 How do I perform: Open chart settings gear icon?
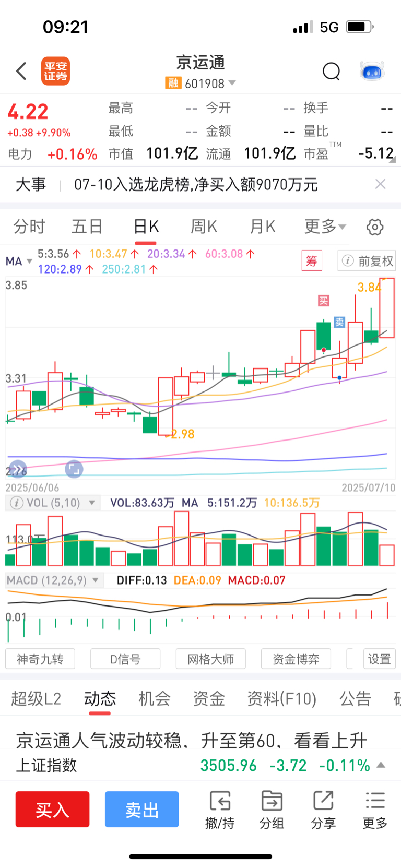[x=375, y=227]
